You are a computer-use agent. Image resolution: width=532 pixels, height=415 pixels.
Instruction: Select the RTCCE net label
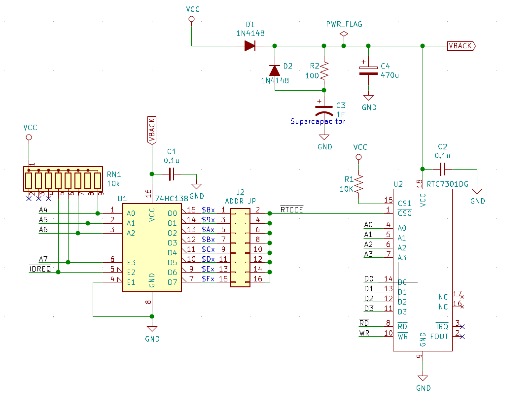(292, 209)
